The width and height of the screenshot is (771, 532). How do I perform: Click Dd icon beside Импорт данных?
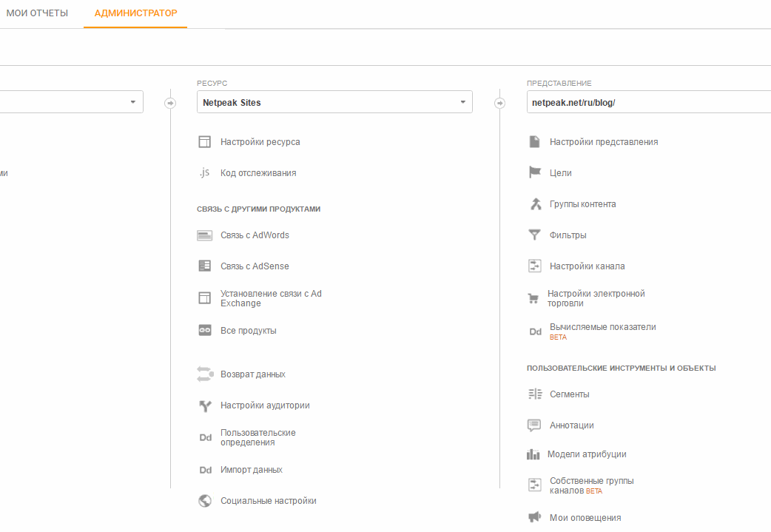pos(206,470)
